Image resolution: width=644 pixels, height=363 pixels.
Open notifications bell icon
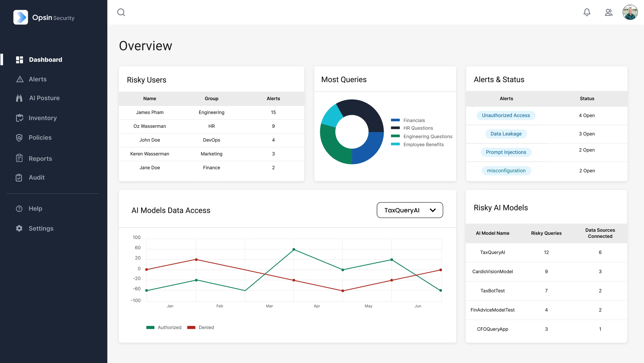(587, 12)
